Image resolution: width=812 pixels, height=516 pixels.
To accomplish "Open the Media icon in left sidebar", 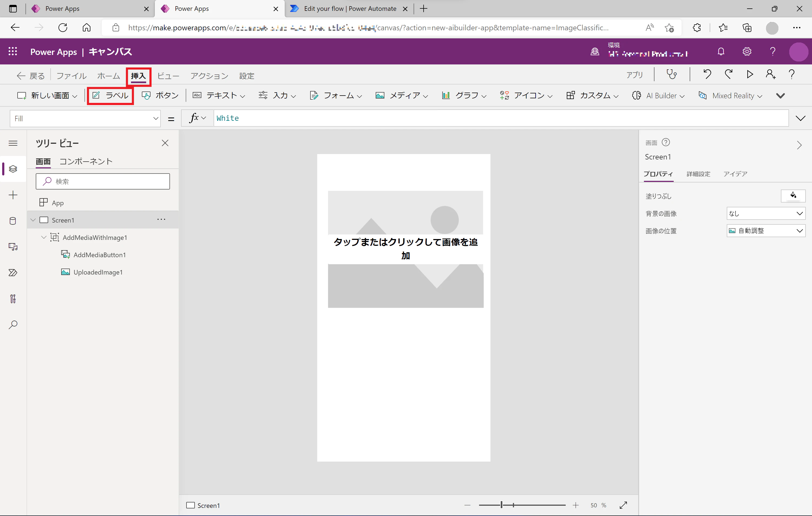I will (x=13, y=247).
